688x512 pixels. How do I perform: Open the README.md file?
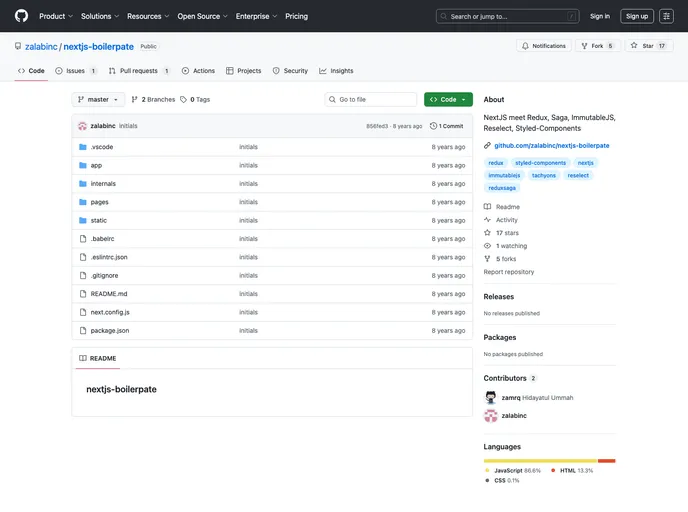[109, 294]
